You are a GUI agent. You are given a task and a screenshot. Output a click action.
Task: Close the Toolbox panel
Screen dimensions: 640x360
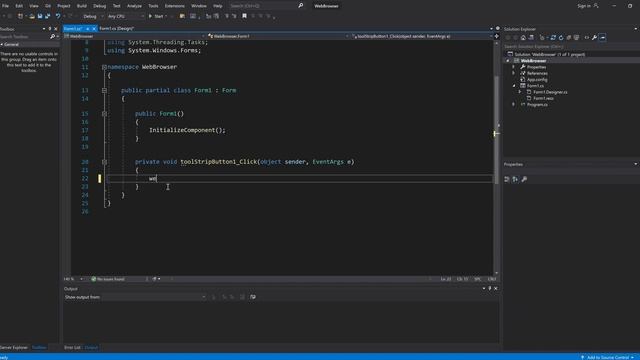pyautogui.click(x=56, y=29)
